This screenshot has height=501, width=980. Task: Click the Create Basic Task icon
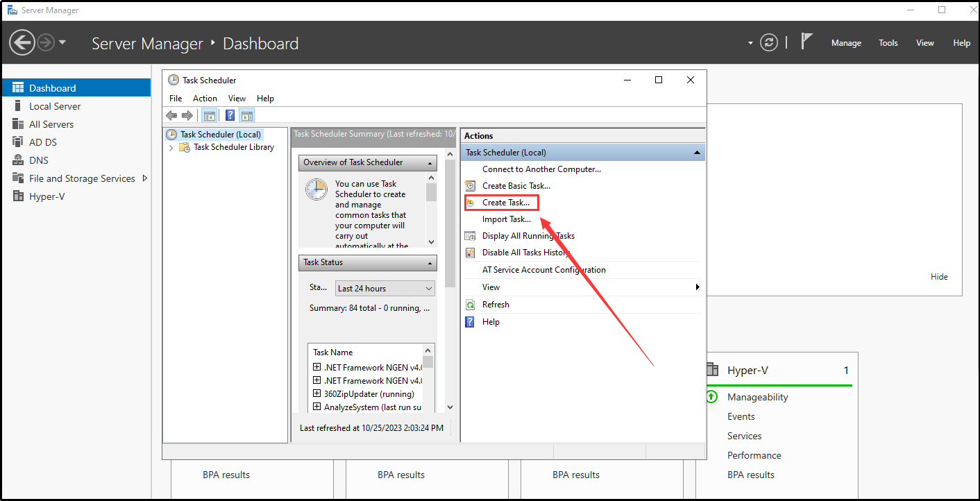coord(470,186)
